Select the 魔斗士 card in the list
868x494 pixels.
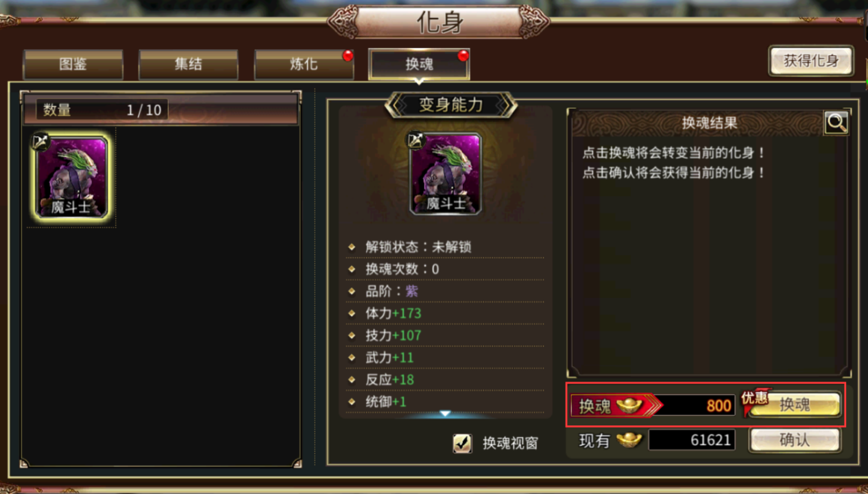click(72, 177)
